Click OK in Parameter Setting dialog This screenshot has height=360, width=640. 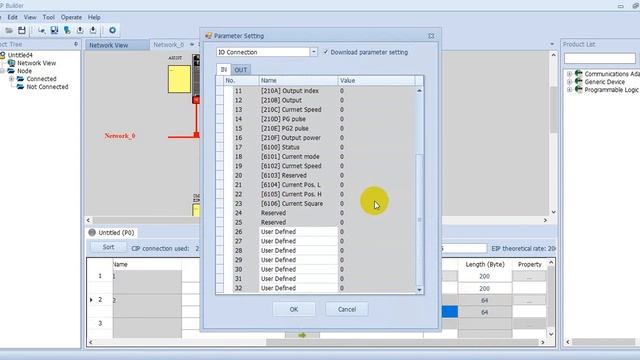(x=294, y=309)
